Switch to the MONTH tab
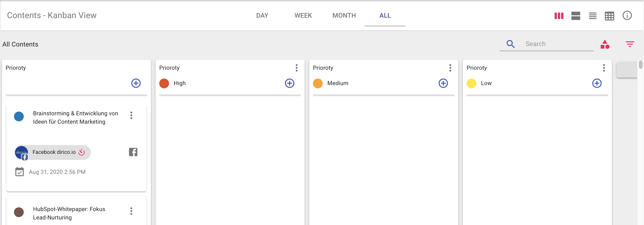The height and width of the screenshot is (225, 644). pyautogui.click(x=344, y=16)
